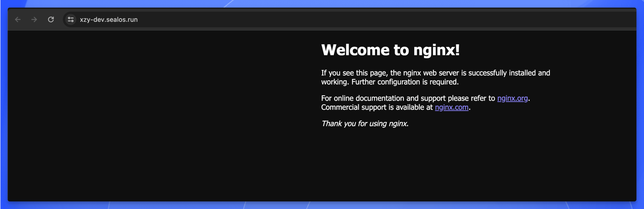Go forward with the browser forward arrow
Viewport: 644px width, 209px height.
(34, 20)
